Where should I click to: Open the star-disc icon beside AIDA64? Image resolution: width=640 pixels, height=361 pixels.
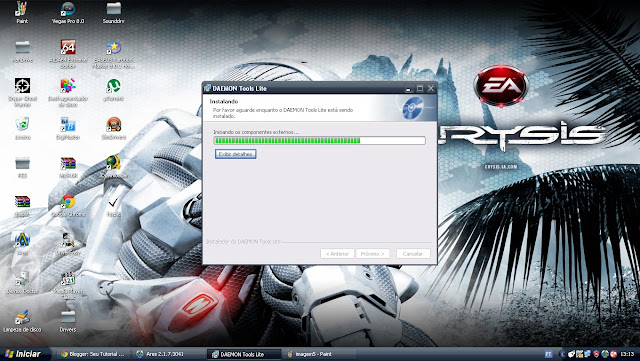(x=113, y=48)
